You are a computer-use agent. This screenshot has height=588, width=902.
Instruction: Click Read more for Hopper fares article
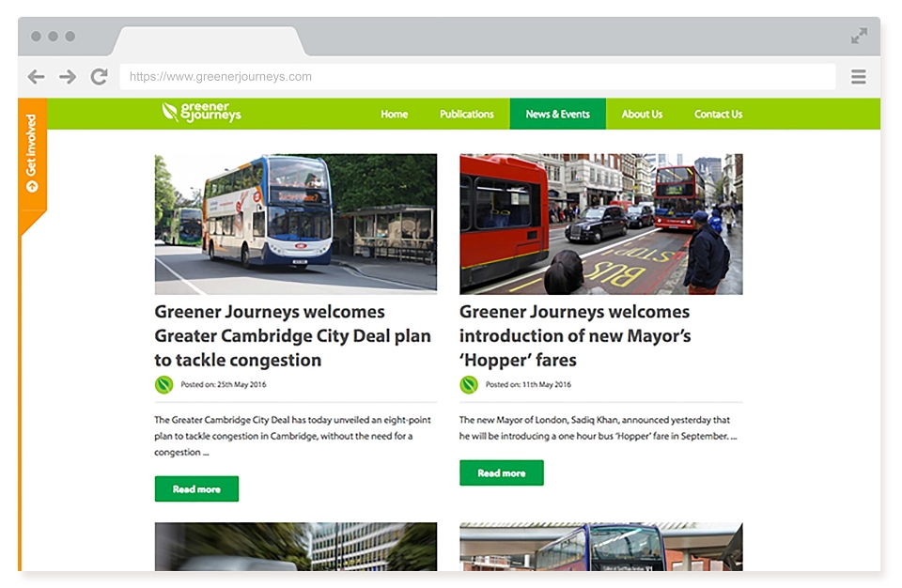(x=502, y=472)
